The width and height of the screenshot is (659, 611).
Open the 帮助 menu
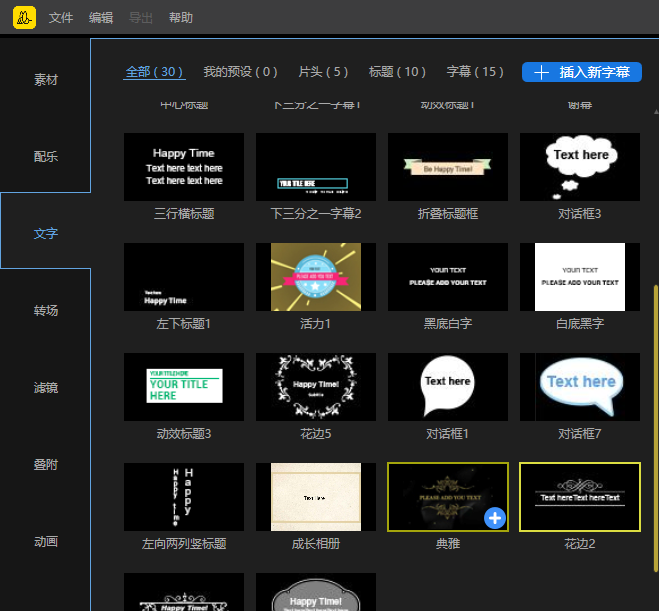[181, 18]
